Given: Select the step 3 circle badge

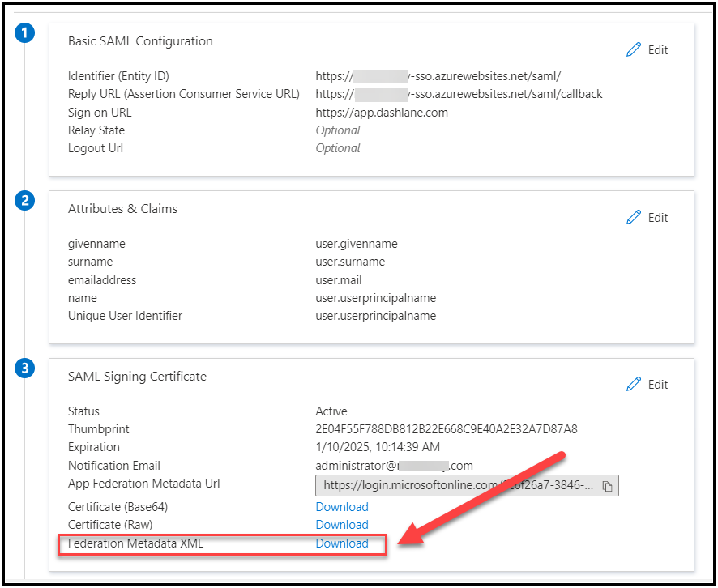Looking at the screenshot, I should pos(25,369).
